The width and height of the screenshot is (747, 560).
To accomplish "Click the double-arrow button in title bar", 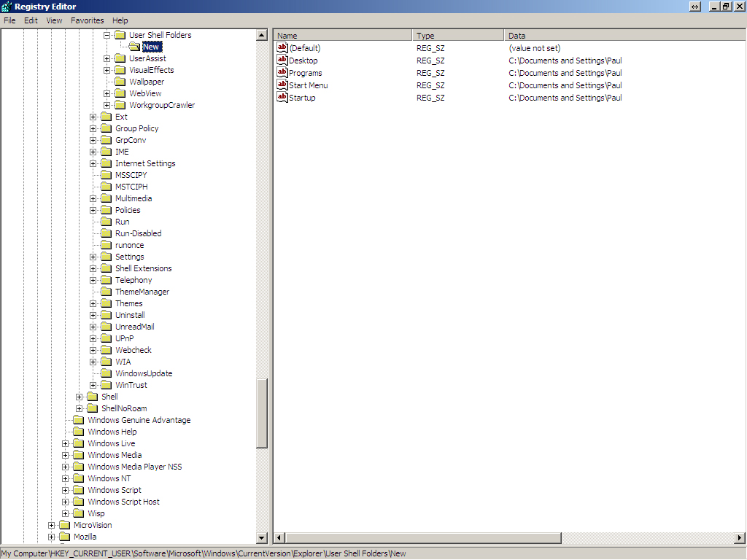I will (695, 7).
